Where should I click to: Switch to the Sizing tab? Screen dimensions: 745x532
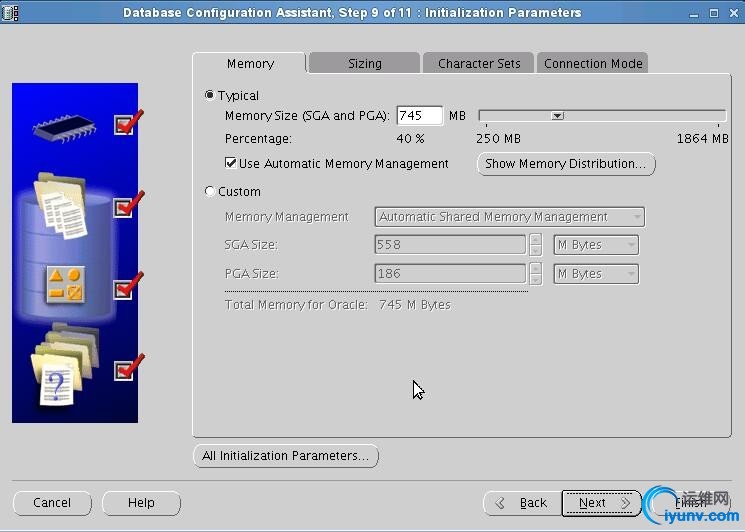[x=364, y=63]
